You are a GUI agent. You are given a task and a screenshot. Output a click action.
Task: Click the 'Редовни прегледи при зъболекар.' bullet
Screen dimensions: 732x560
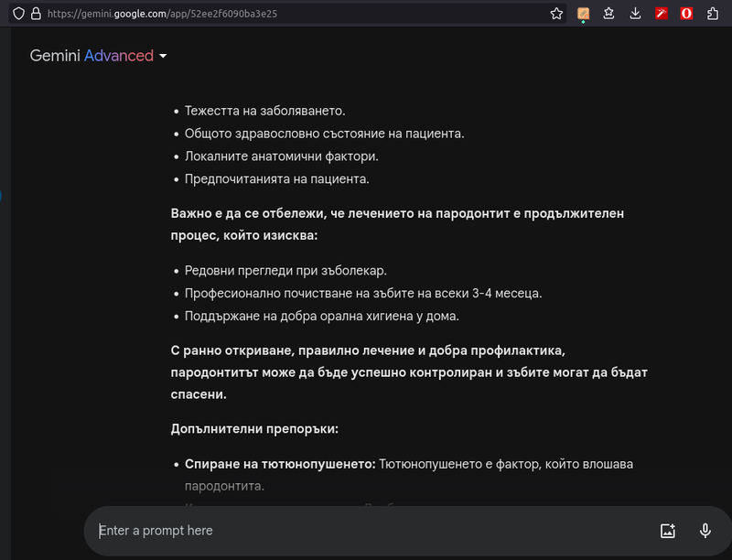(x=285, y=271)
